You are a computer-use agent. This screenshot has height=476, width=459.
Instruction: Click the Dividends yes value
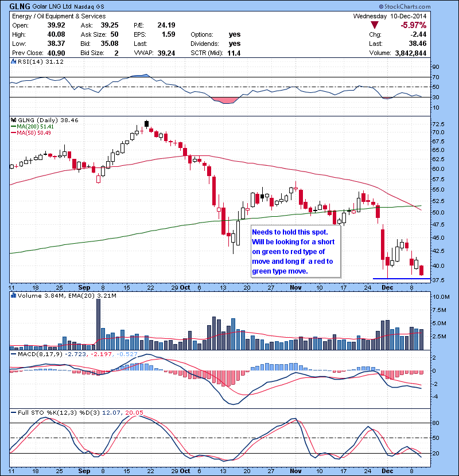[235, 44]
